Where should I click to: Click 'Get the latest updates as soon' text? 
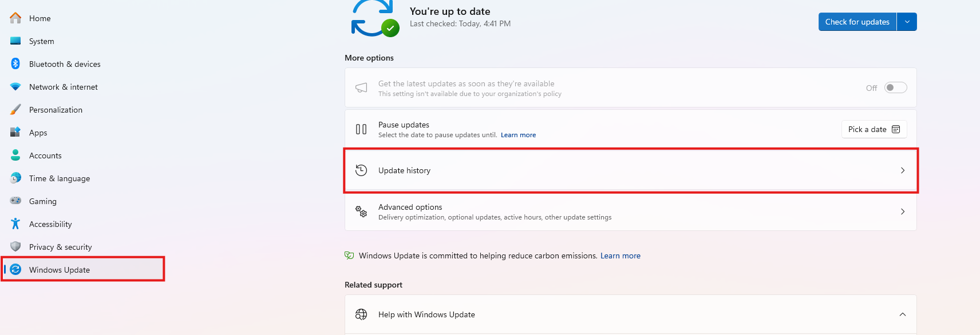point(466,83)
